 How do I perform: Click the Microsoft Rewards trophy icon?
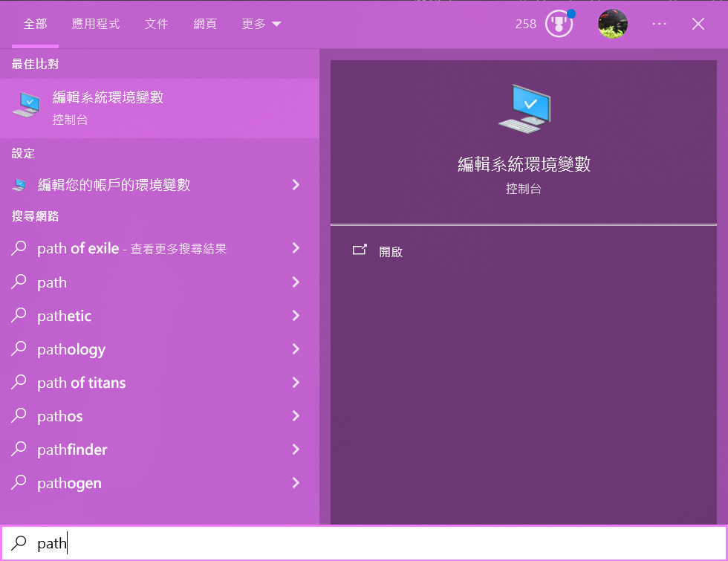click(x=558, y=23)
